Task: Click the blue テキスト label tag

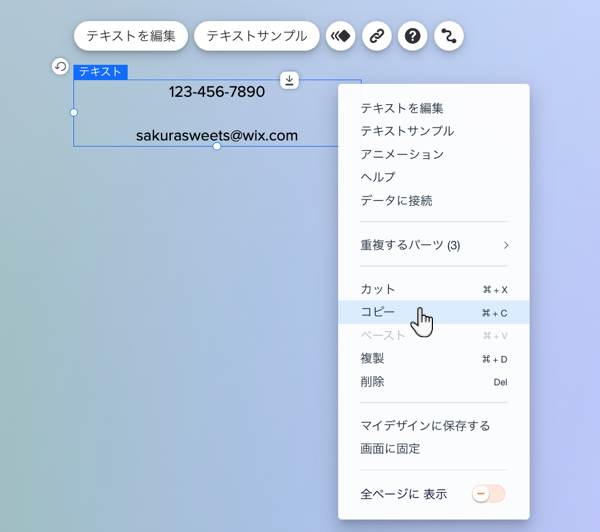Action: (x=101, y=72)
